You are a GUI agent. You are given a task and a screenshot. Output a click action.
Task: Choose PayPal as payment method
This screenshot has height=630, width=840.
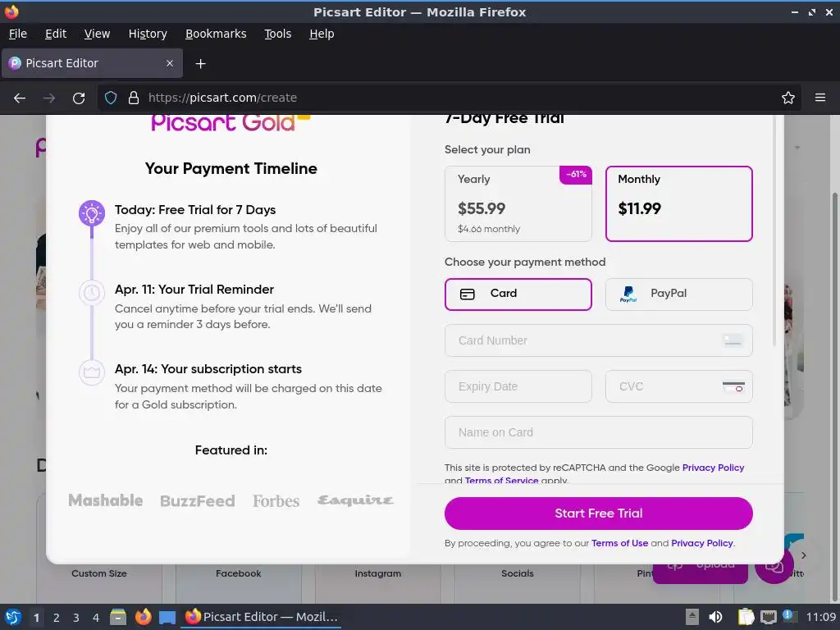[678, 294]
